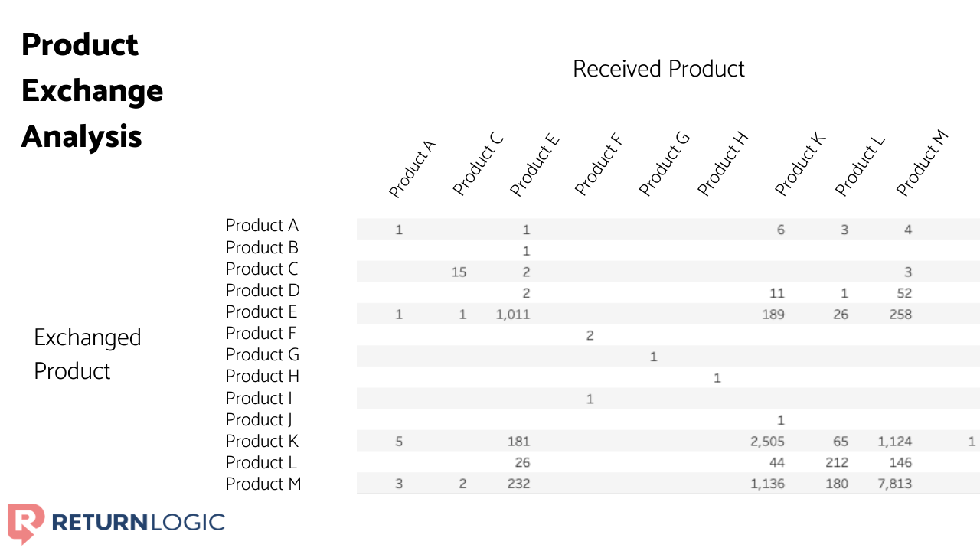980x551 pixels.
Task: Click the 258 cell in Product E row
Action: [x=900, y=314]
